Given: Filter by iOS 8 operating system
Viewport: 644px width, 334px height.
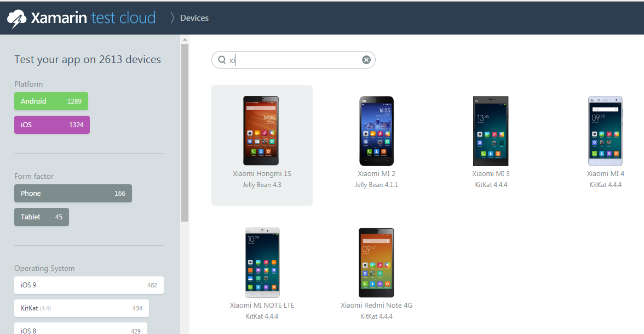Looking at the screenshot, I should (x=81, y=330).
